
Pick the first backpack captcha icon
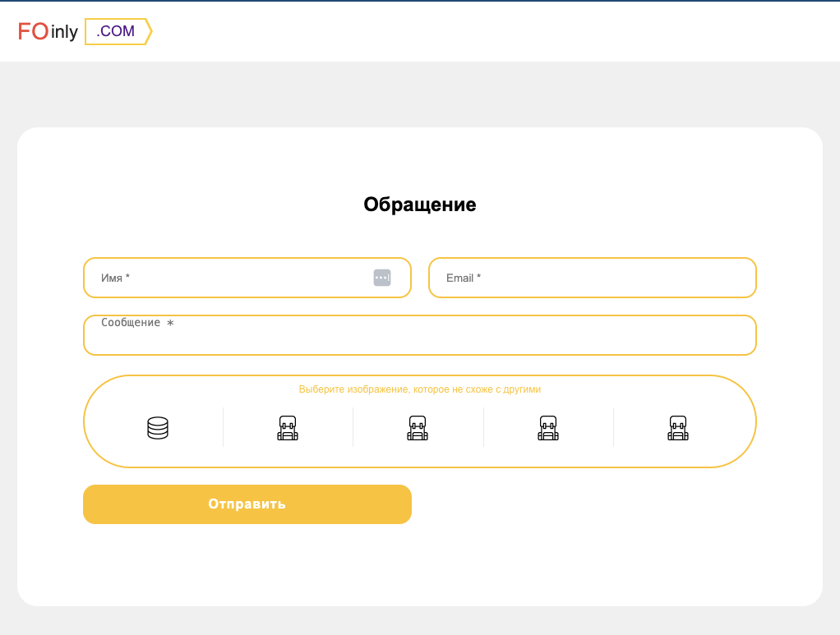click(288, 428)
